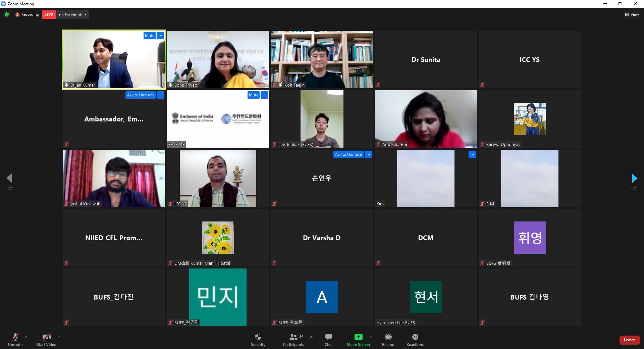The width and height of the screenshot is (644, 349).
Task: Expand video settings arrow beside Start Video
Action: pos(59,337)
